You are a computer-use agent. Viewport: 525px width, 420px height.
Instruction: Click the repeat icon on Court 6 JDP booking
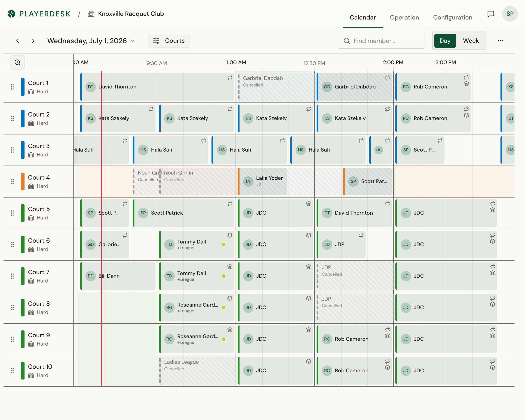pyautogui.click(x=361, y=235)
